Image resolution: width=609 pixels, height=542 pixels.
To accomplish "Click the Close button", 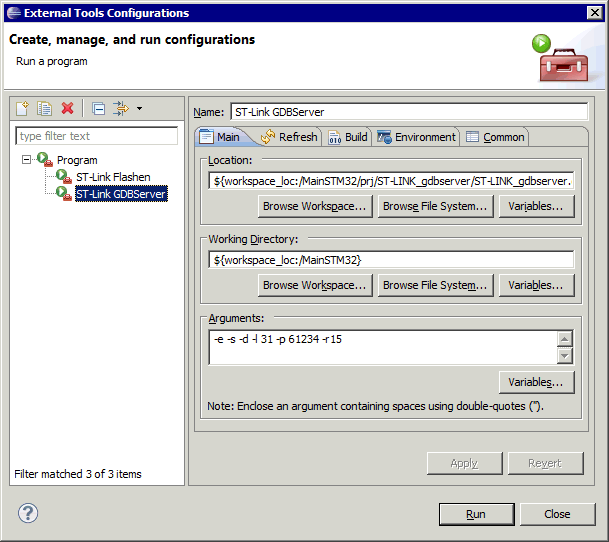I will click(557, 514).
